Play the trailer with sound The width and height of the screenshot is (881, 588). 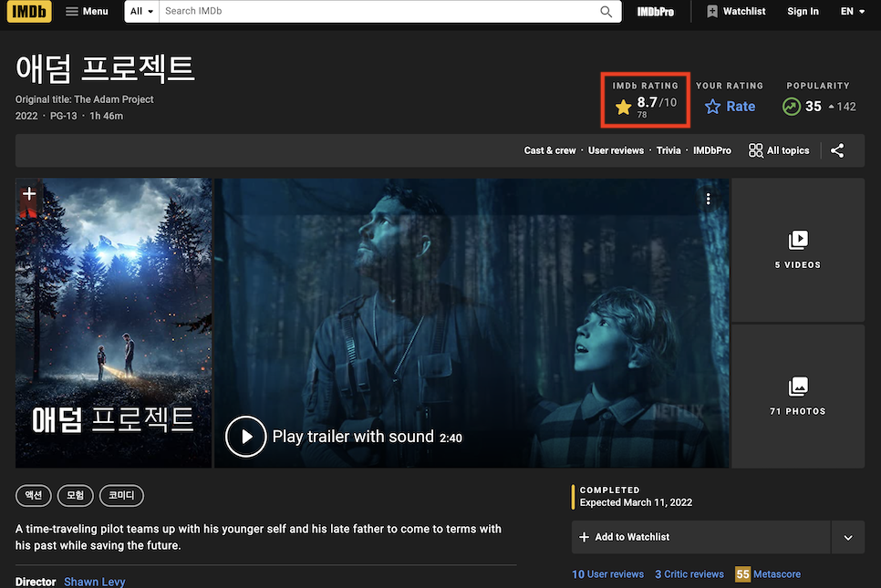tap(344, 437)
